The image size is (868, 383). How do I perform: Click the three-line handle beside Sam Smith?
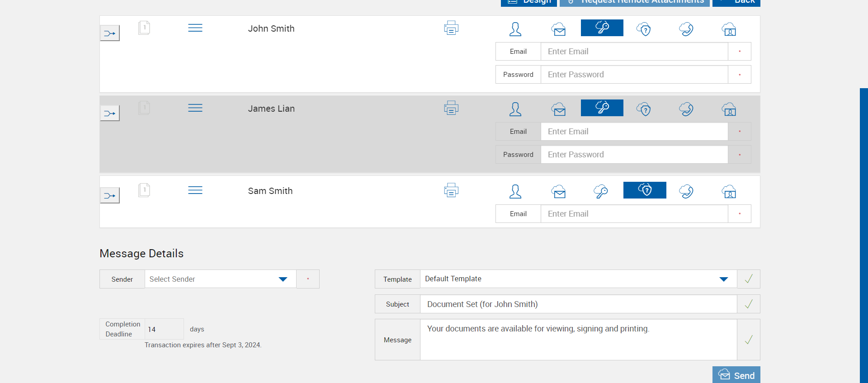point(195,190)
